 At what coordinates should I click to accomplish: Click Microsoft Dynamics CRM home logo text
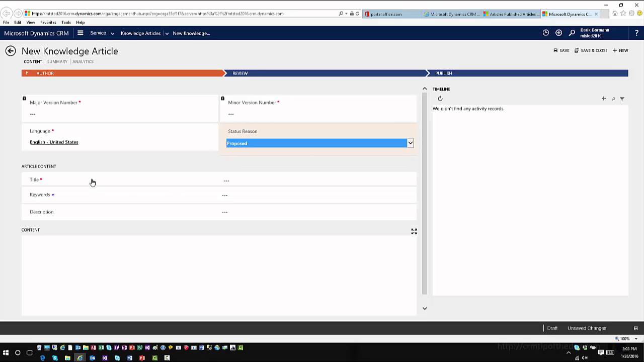[36, 33]
